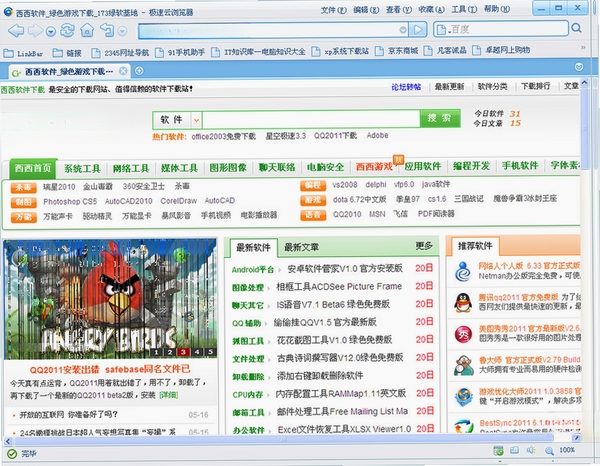
Task: Open the 帮助(H) menu
Action: pyautogui.click(x=497, y=9)
